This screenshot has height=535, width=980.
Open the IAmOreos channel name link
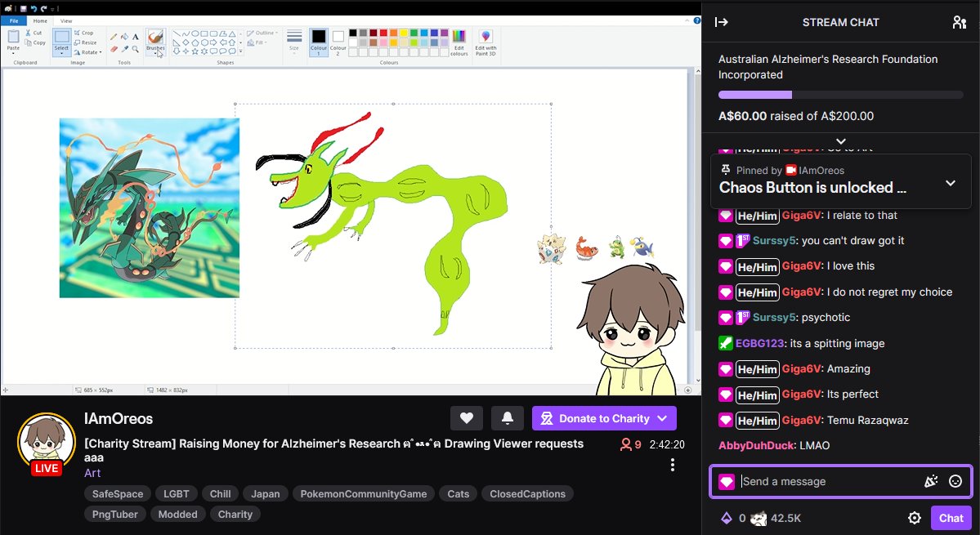119,419
